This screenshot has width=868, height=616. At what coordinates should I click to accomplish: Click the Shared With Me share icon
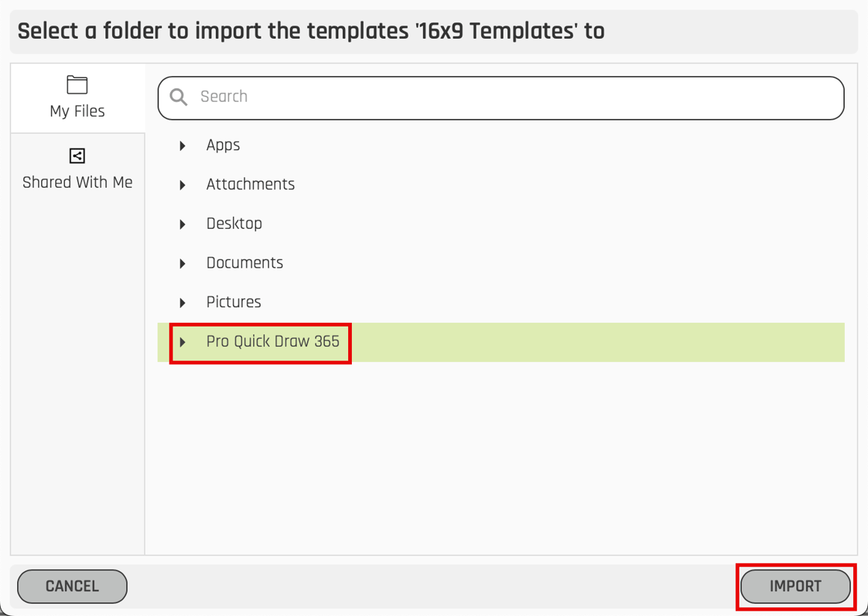(77, 155)
